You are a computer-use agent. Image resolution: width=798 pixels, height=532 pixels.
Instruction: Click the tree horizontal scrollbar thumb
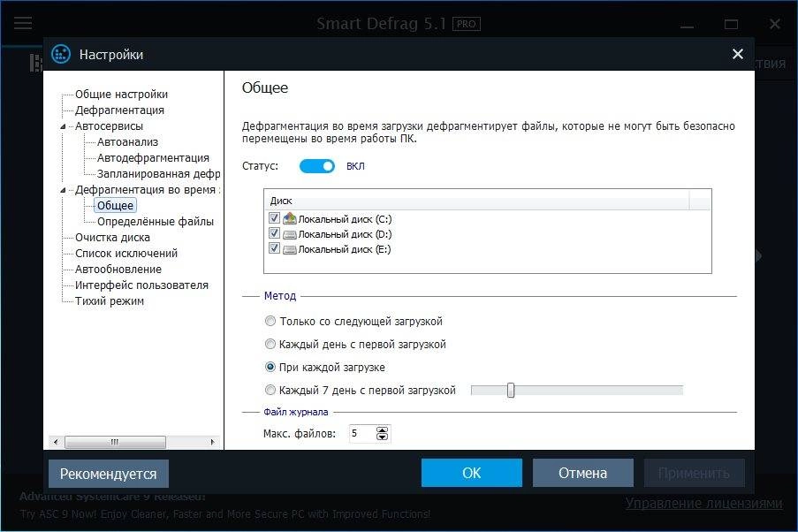(x=115, y=442)
